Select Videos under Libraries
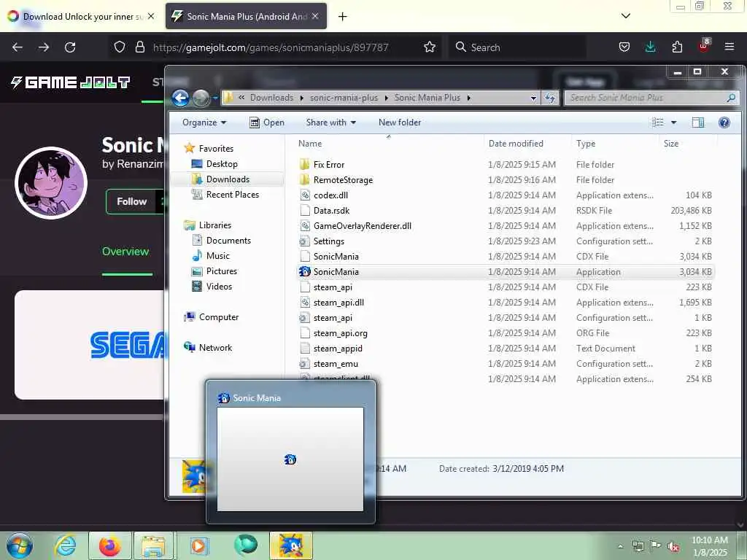The image size is (747, 560). pyautogui.click(x=219, y=286)
